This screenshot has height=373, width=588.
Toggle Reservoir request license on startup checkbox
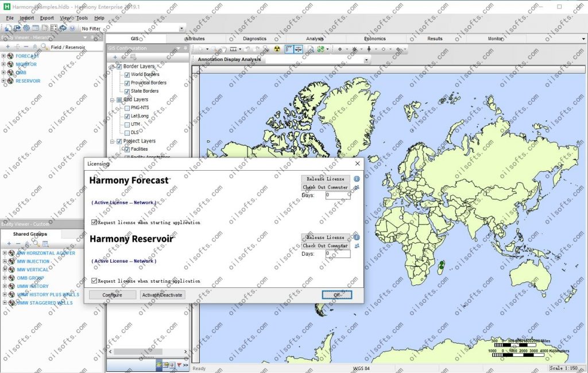tap(95, 280)
